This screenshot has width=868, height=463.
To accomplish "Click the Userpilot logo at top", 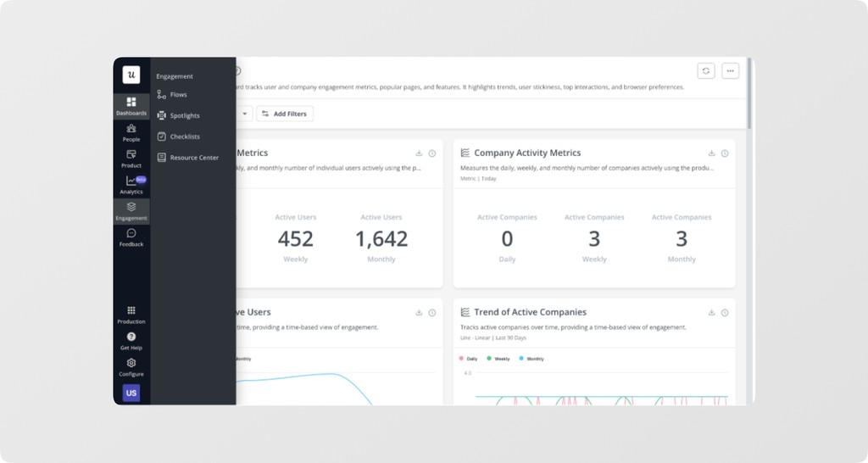I will [x=131, y=75].
